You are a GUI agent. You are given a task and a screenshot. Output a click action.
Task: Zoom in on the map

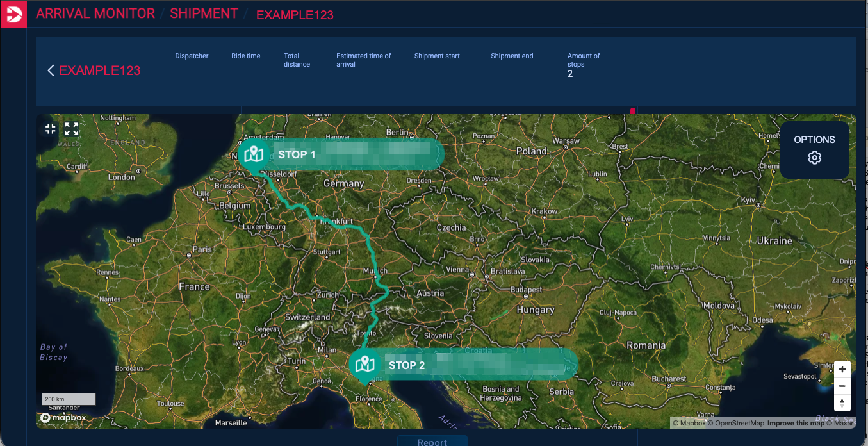tap(842, 369)
